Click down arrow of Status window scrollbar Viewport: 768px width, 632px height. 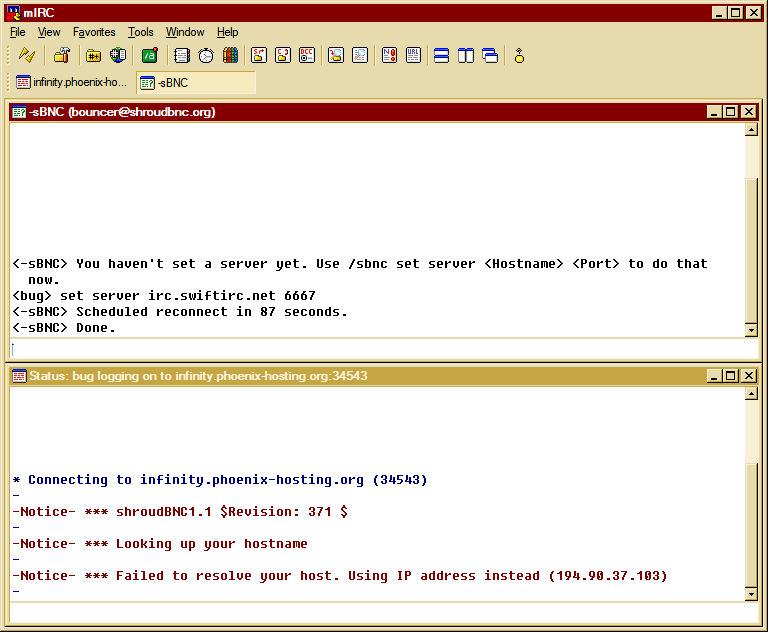coord(751,594)
